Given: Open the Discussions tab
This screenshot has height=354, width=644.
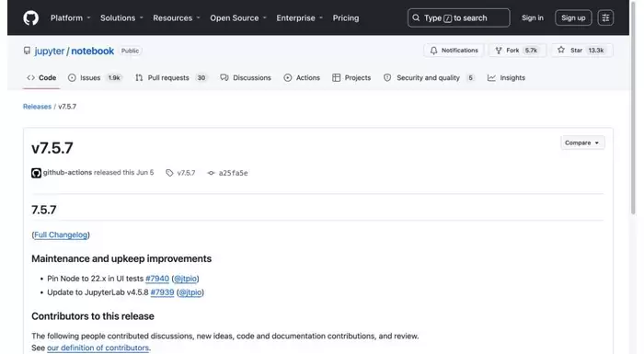Looking at the screenshot, I should [246, 77].
